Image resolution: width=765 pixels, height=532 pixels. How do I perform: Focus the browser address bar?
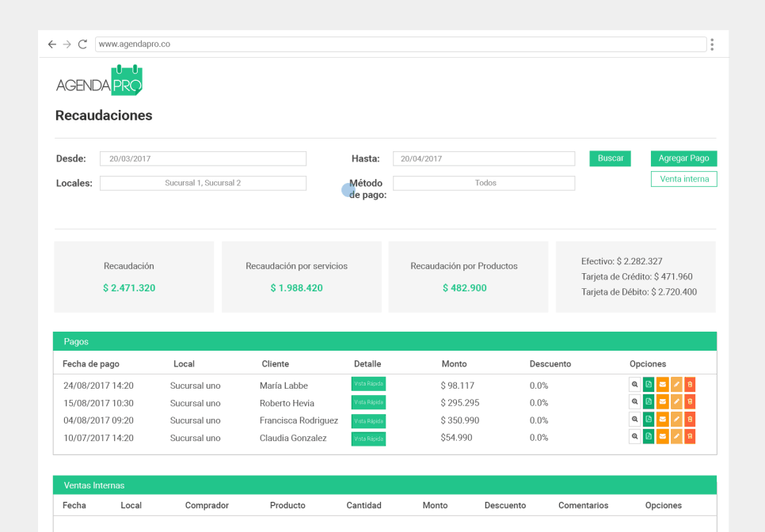point(401,44)
